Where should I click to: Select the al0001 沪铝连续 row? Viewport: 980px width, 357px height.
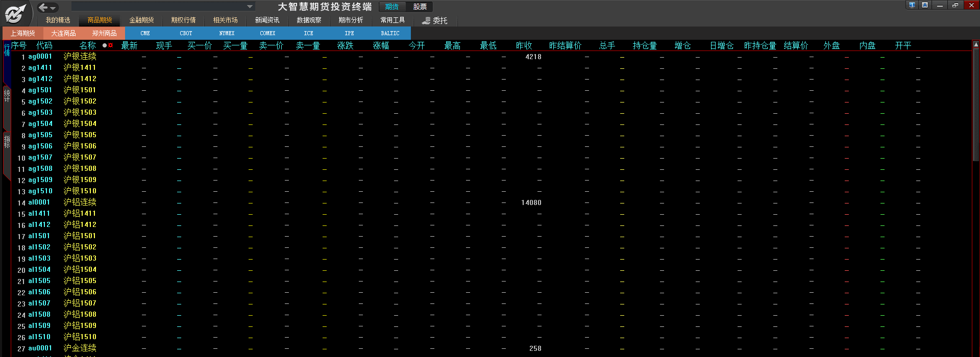tap(491, 202)
